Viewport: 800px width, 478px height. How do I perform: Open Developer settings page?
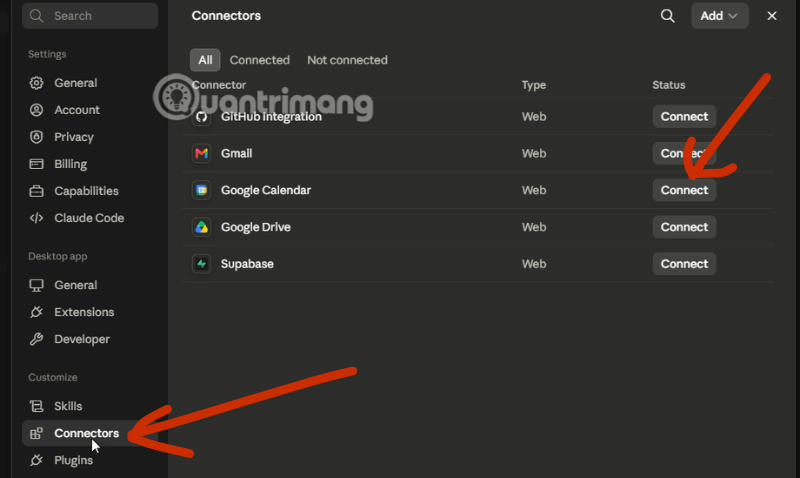pyautogui.click(x=90, y=339)
